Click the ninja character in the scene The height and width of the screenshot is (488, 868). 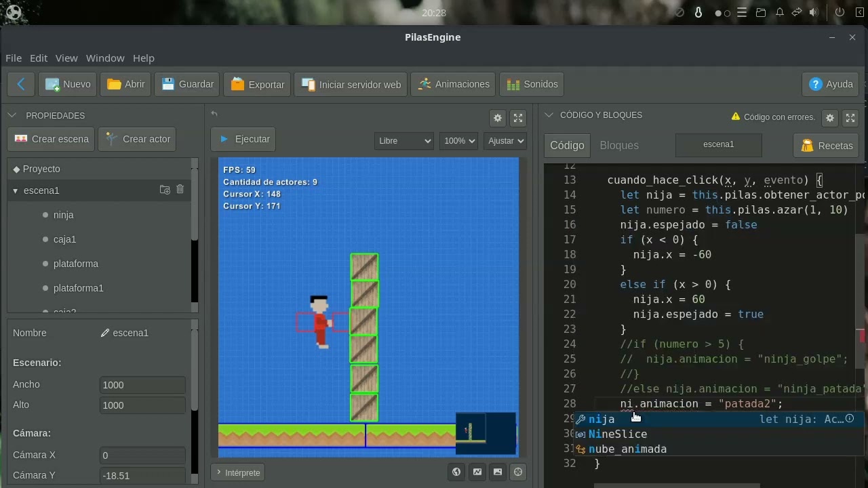pyautogui.click(x=319, y=322)
